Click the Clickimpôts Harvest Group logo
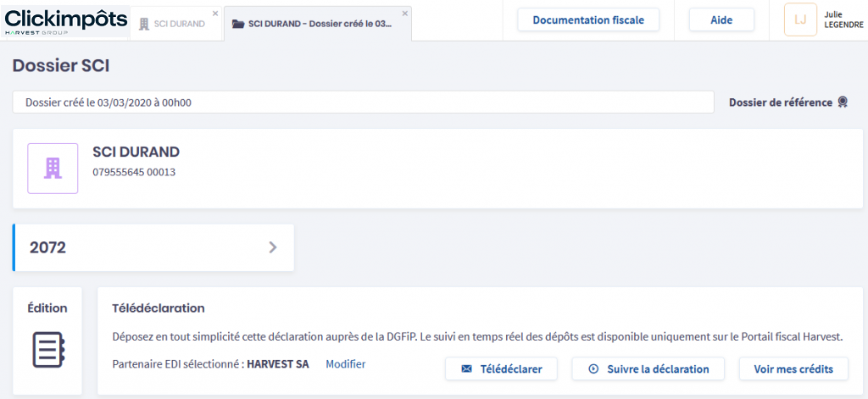The height and width of the screenshot is (399, 868). coord(65,21)
